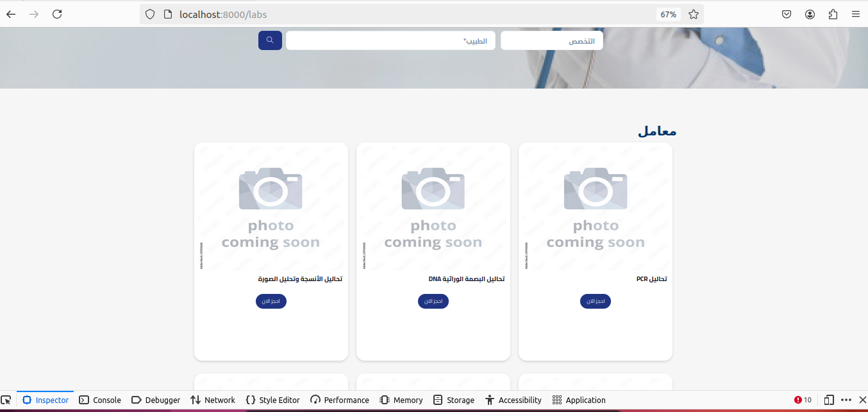The width and height of the screenshot is (868, 412).
Task: Click the blue search magnifier button
Action: [270, 40]
